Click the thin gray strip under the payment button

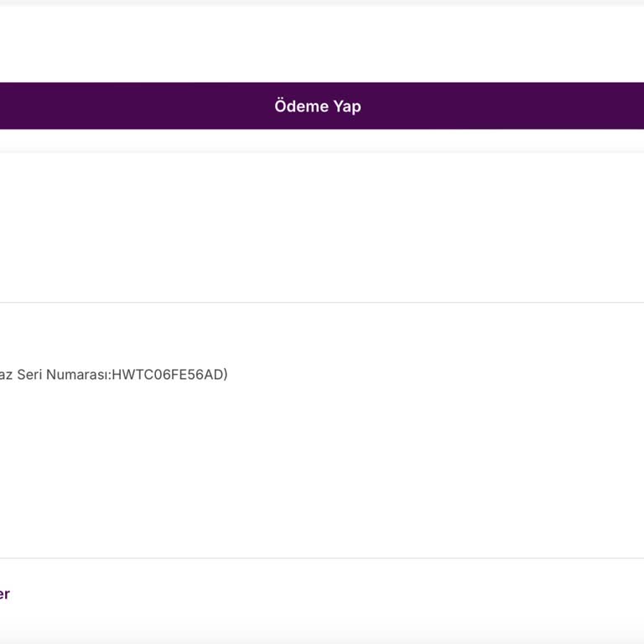pos(322,150)
